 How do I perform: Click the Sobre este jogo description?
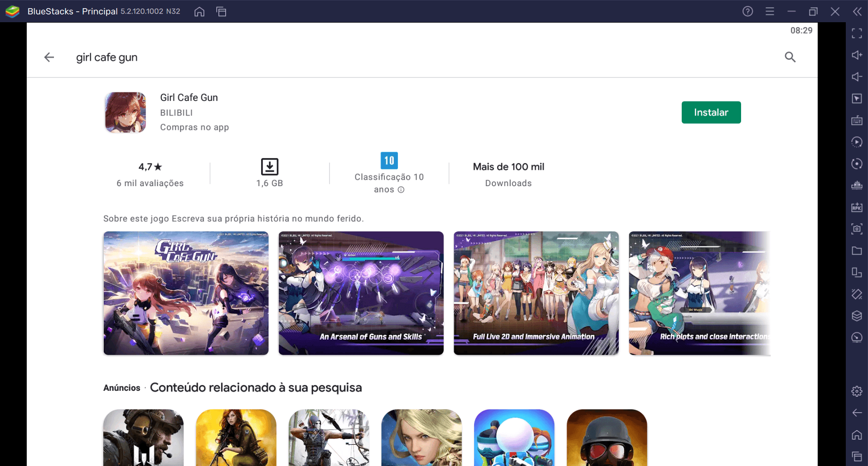coord(233,219)
